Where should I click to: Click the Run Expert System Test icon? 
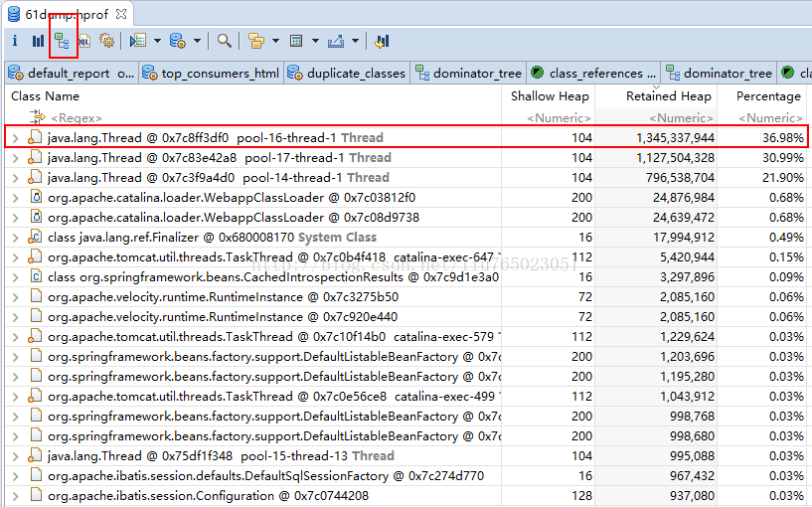(x=138, y=41)
